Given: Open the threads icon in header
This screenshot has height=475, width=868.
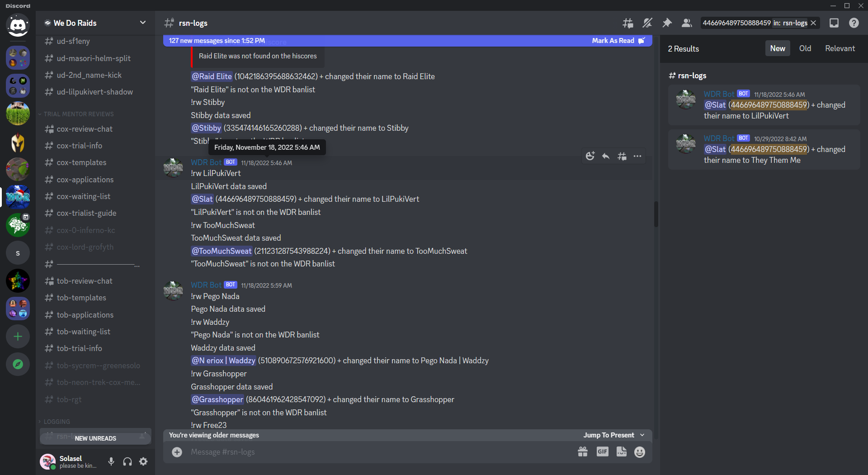Looking at the screenshot, I should click(x=628, y=23).
